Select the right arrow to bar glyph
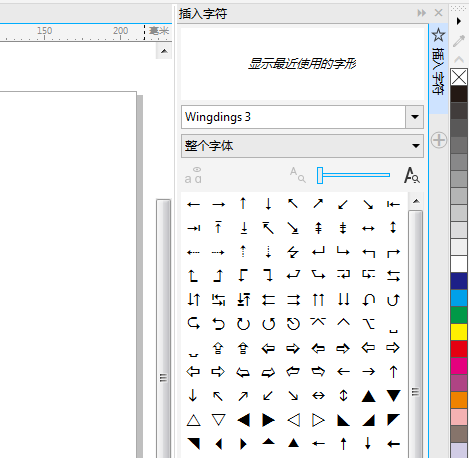 193,228
